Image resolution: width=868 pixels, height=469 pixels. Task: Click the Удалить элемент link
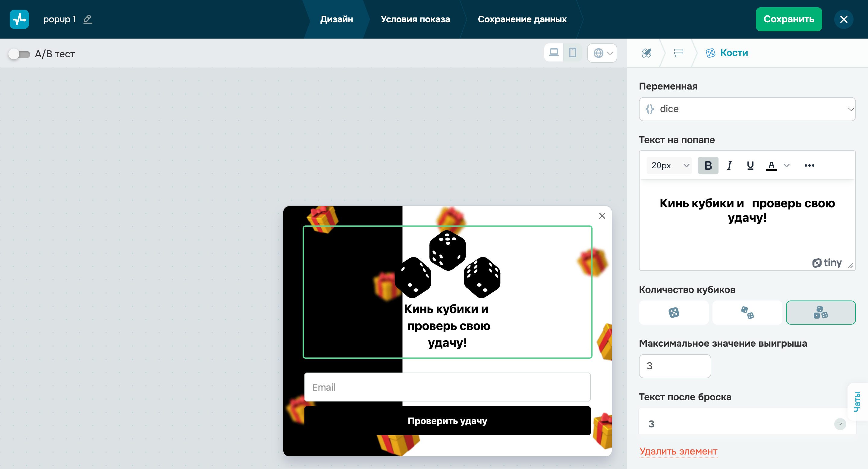coord(678,451)
